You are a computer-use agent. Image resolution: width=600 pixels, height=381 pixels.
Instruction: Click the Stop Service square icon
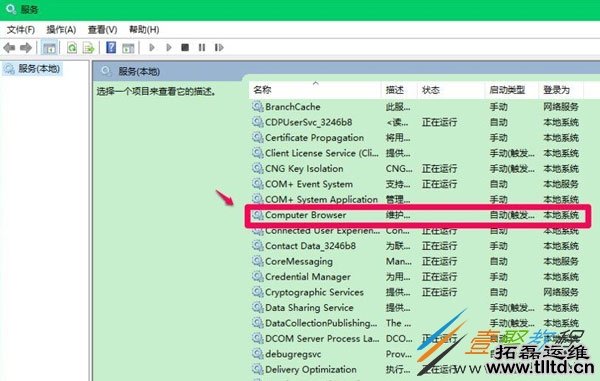(x=185, y=47)
